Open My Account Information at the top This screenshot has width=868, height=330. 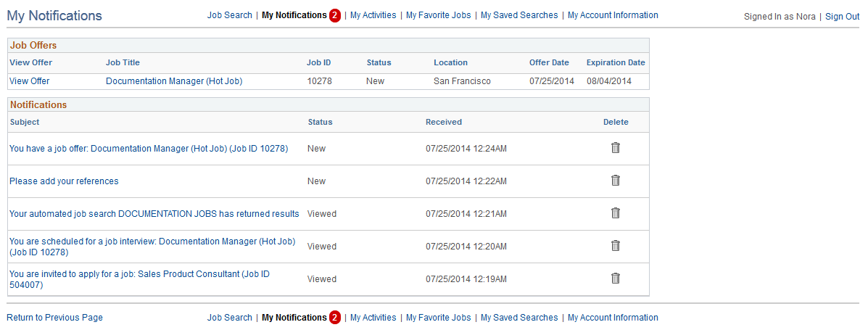[613, 15]
